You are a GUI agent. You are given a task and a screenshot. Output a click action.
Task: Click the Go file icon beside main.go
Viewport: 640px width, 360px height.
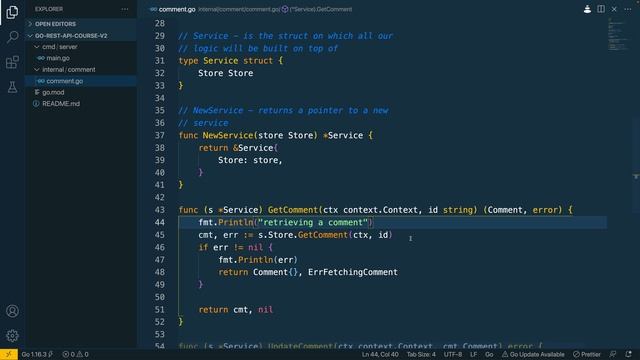click(x=41, y=58)
